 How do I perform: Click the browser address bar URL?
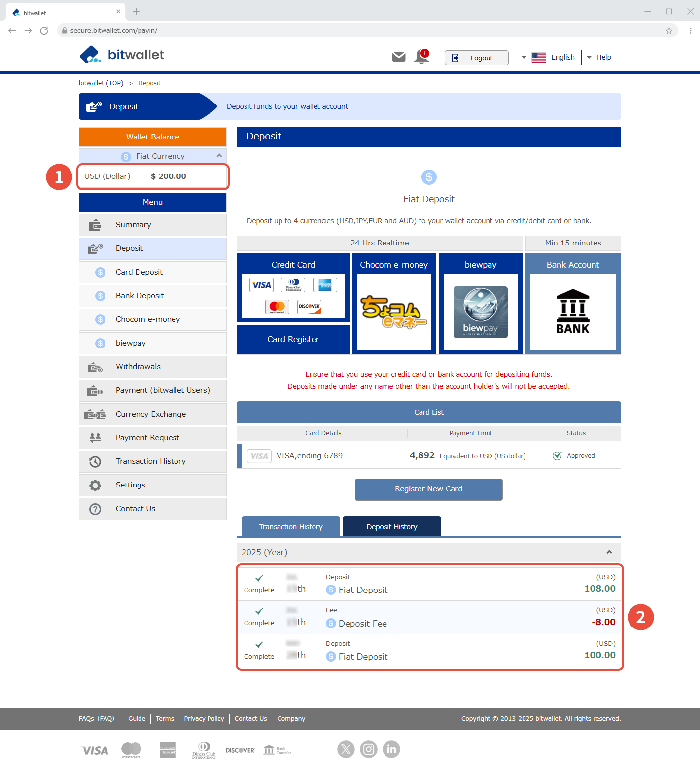coord(114,31)
